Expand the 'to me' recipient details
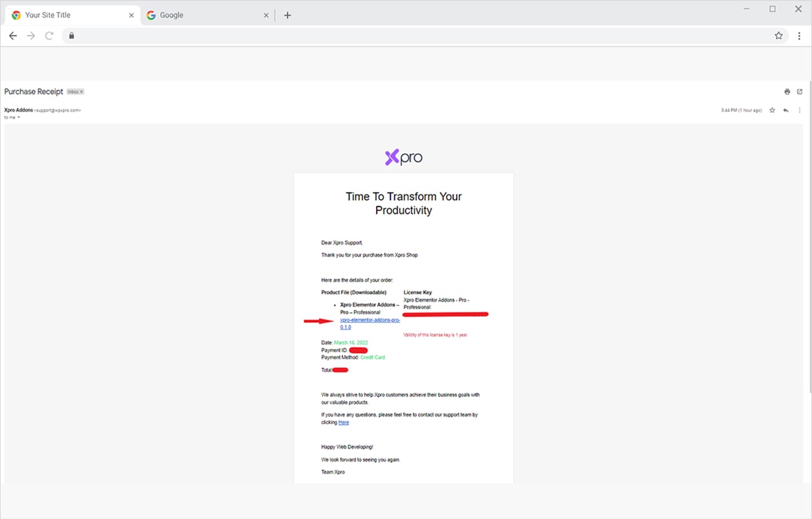 [19, 117]
